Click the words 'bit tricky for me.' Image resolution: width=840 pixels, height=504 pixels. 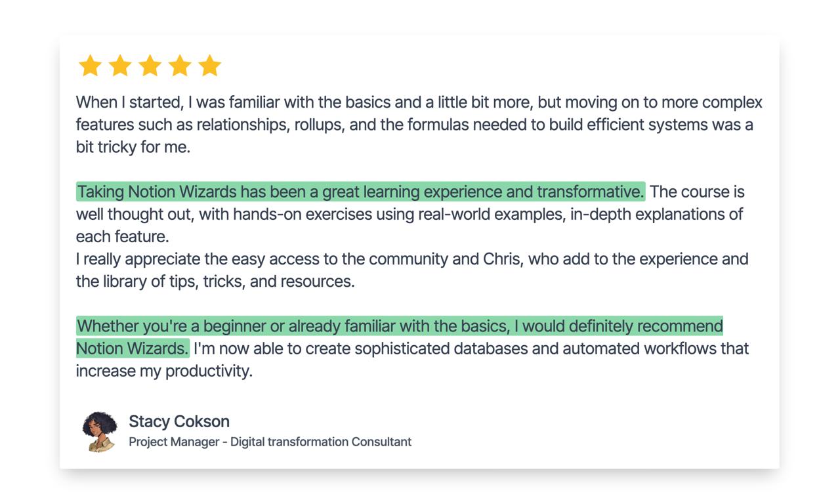click(133, 147)
